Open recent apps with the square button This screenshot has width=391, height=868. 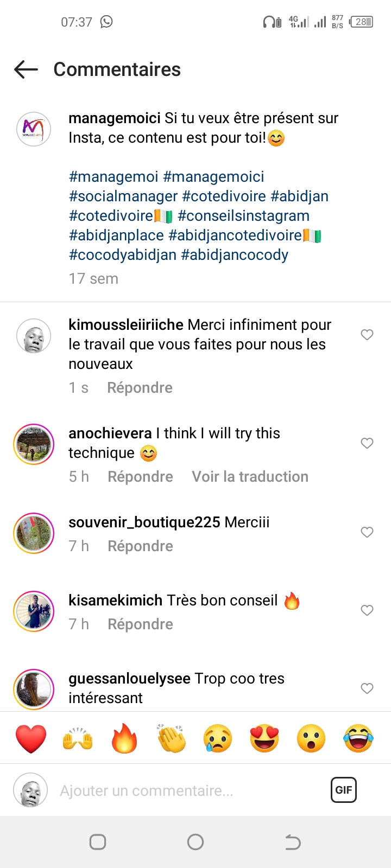98,842
